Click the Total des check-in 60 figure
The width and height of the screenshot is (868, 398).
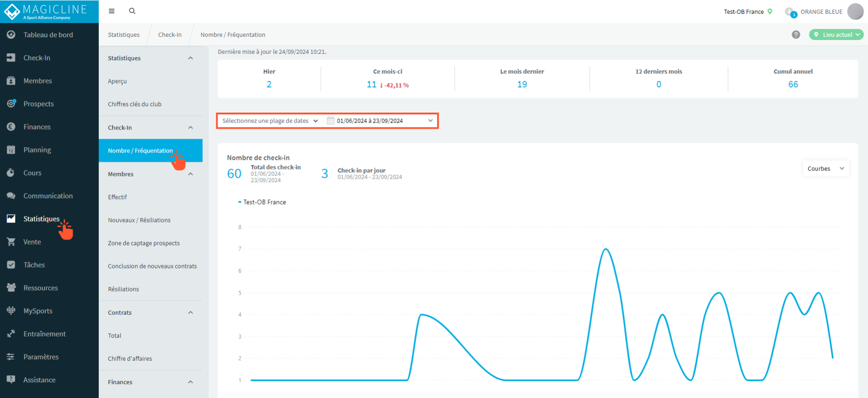(x=234, y=174)
